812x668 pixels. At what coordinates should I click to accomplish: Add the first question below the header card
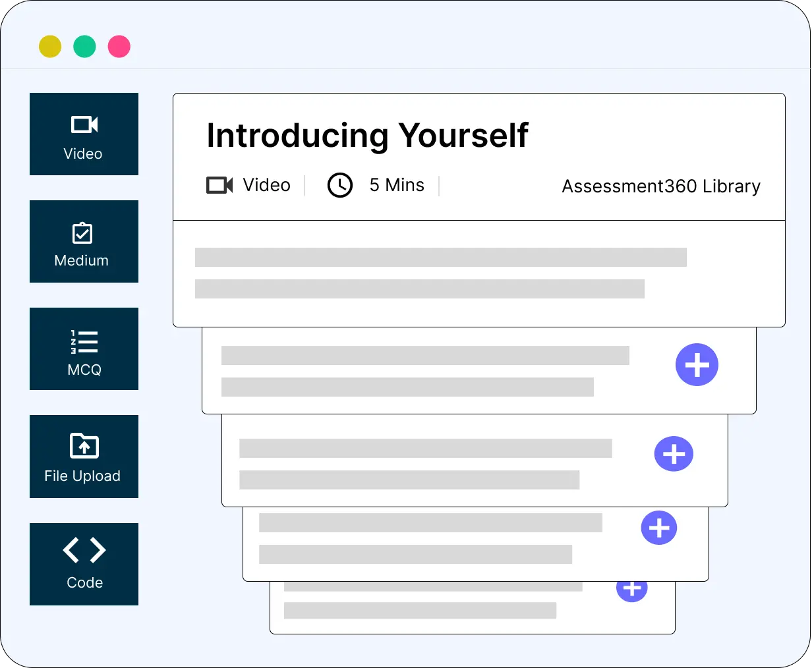[697, 365]
